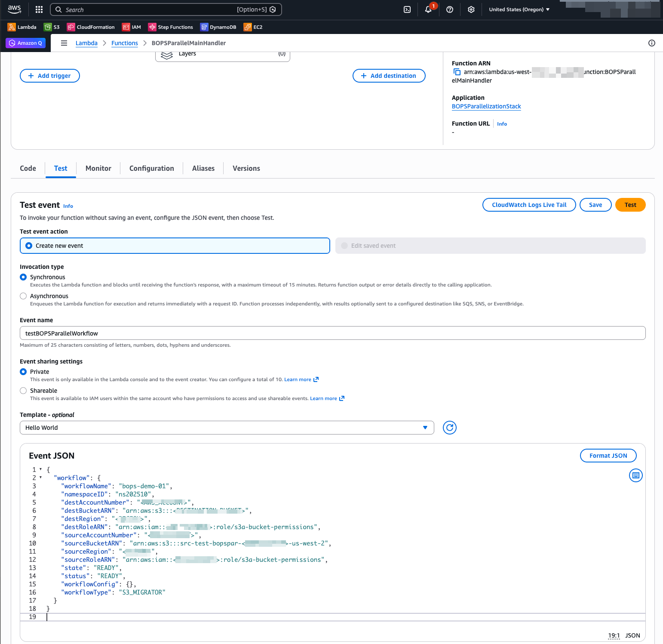The height and width of the screenshot is (644, 663).
Task: Switch to the Test tab
Action: pos(61,168)
